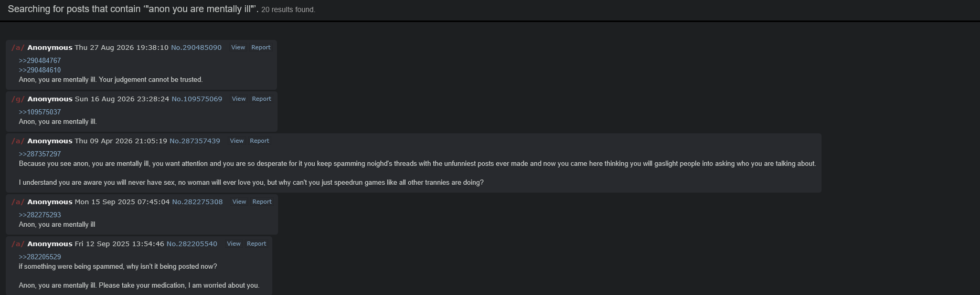Report post No.282205540
The image size is (980, 295).
point(256,244)
